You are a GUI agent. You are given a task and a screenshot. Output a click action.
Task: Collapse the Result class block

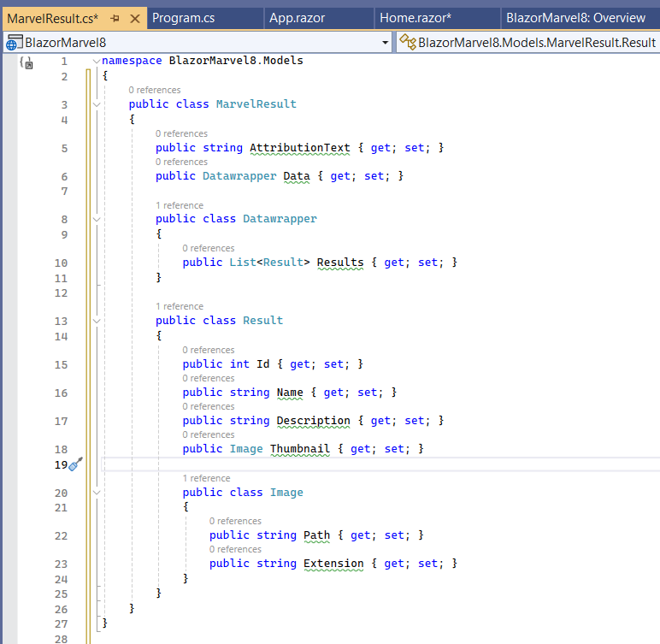[97, 321]
